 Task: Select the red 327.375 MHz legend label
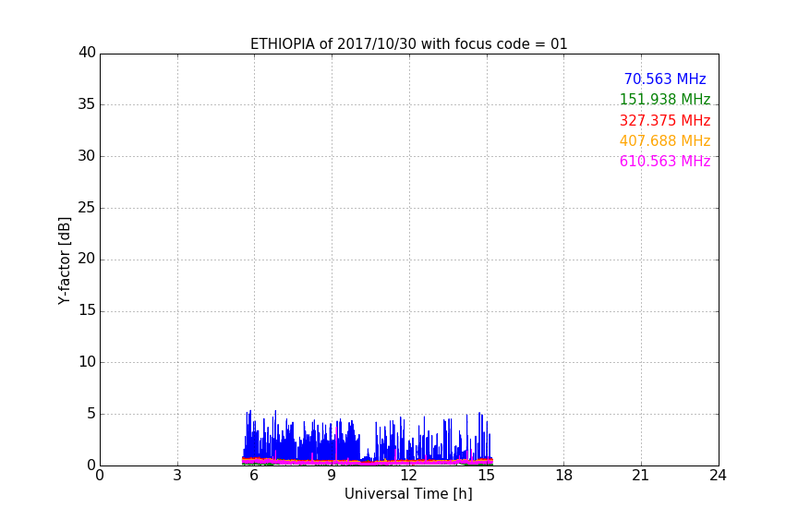(665, 120)
